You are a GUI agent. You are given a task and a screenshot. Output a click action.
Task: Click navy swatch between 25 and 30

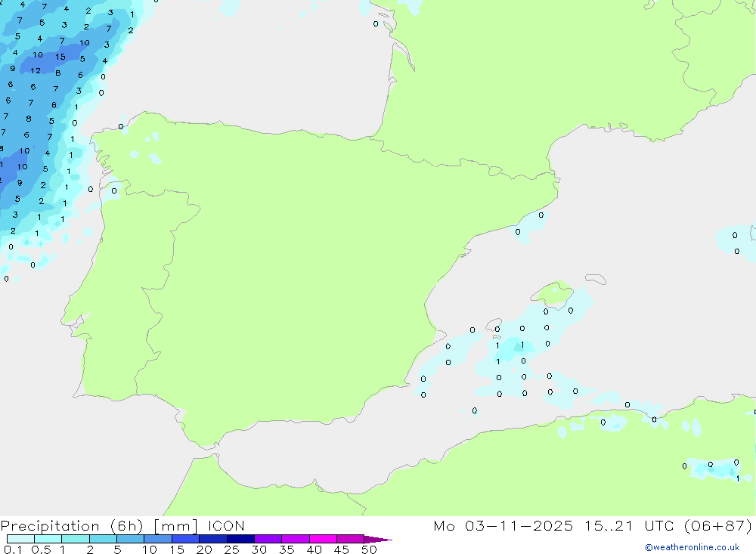(240, 539)
